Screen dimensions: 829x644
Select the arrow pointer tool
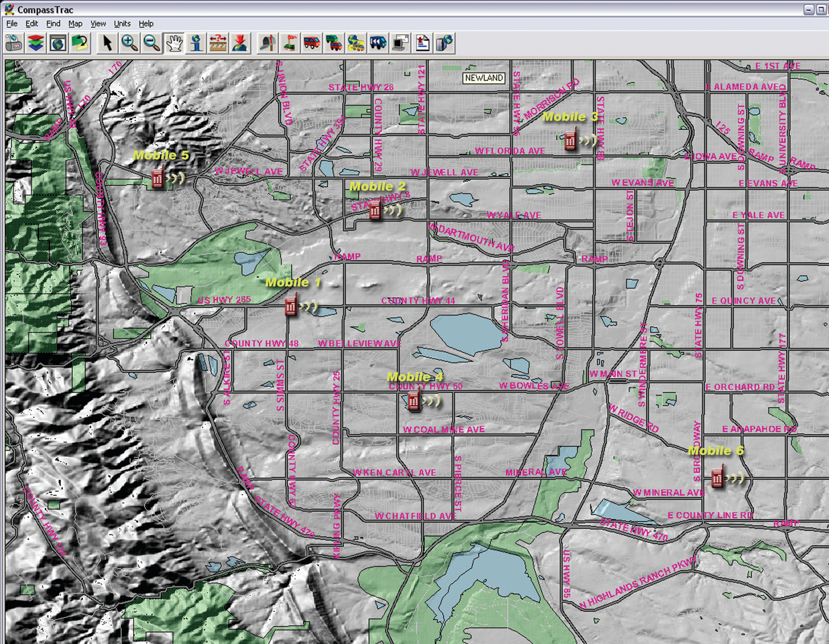tap(107, 43)
